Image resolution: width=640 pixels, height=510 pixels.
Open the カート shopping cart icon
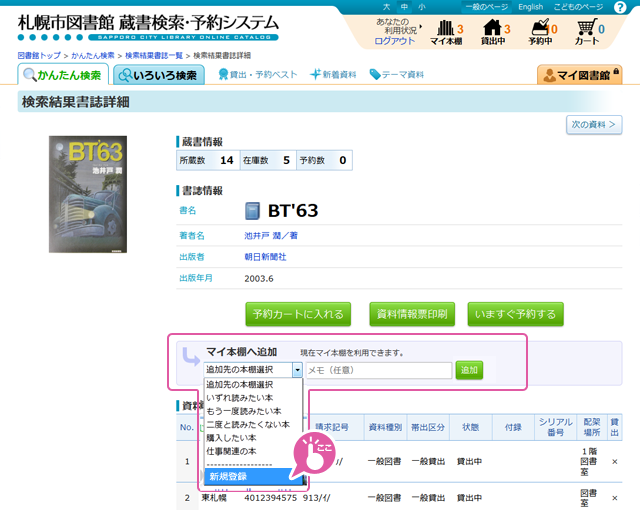click(x=588, y=32)
